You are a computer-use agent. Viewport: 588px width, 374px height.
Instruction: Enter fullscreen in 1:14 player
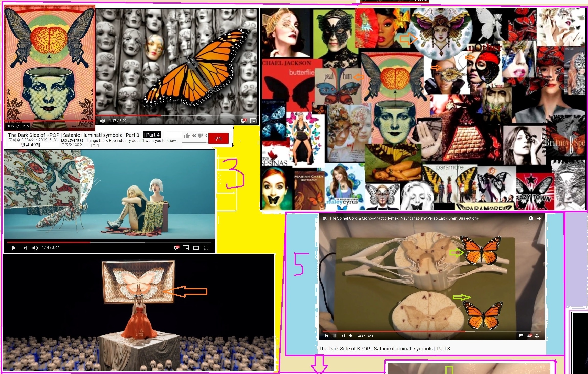click(x=206, y=248)
